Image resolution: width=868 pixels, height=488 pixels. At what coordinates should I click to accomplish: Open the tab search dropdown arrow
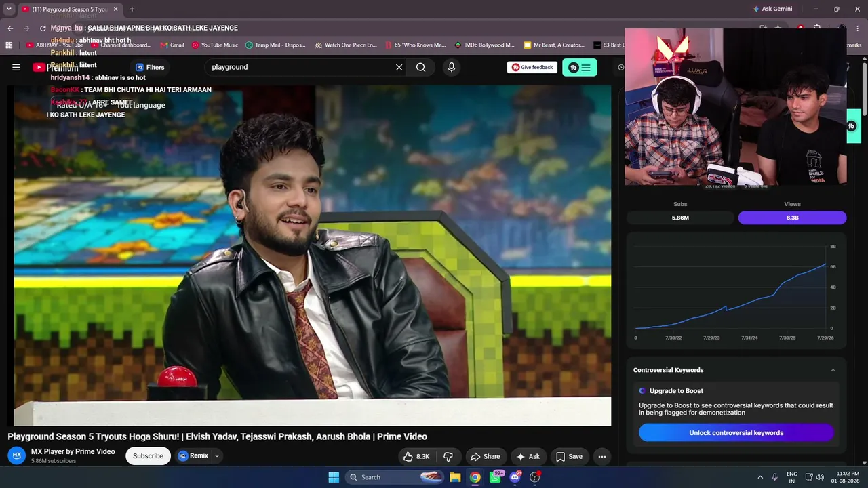(9, 9)
